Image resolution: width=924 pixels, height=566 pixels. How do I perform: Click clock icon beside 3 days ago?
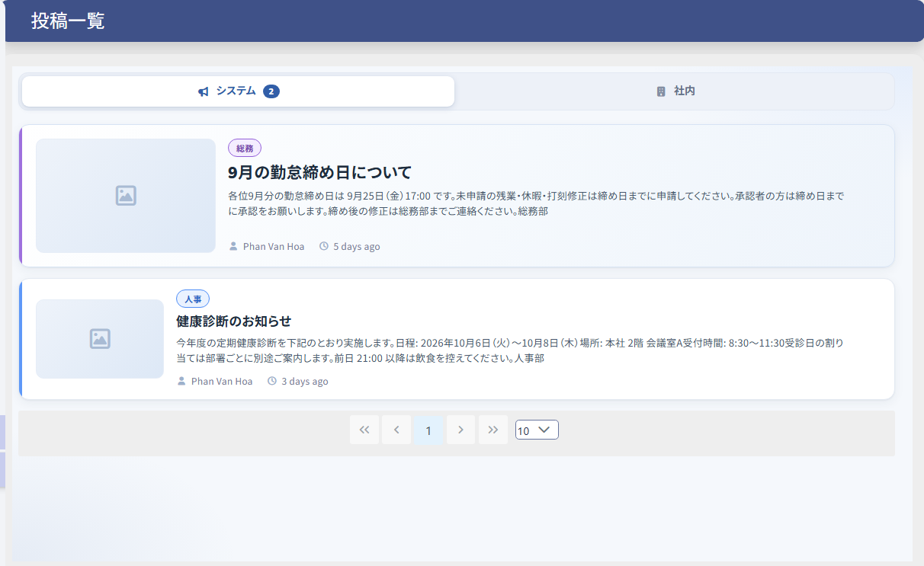[x=272, y=381]
